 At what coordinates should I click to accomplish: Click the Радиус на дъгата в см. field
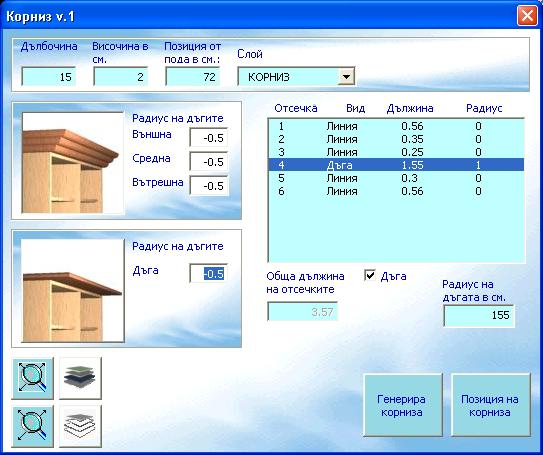pos(479,315)
